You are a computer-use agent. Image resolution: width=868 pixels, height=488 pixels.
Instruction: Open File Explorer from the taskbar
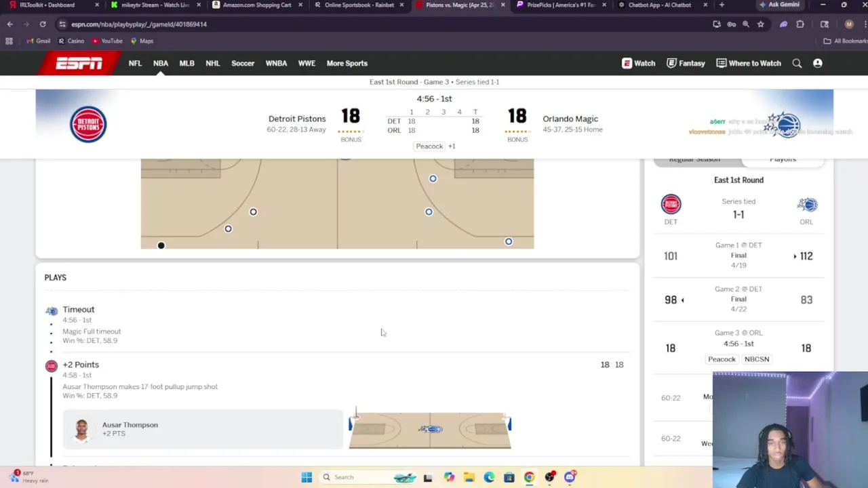(469, 477)
